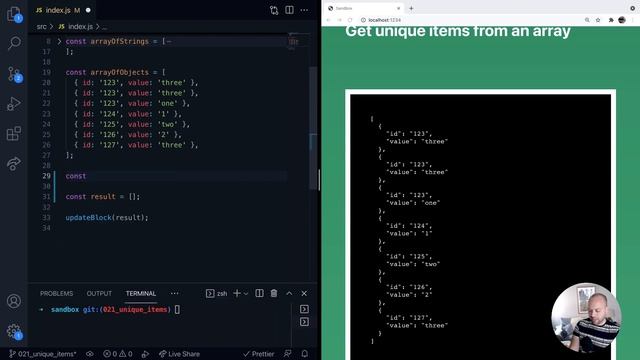Click the 'updateBlock(result);' line

tap(107, 218)
